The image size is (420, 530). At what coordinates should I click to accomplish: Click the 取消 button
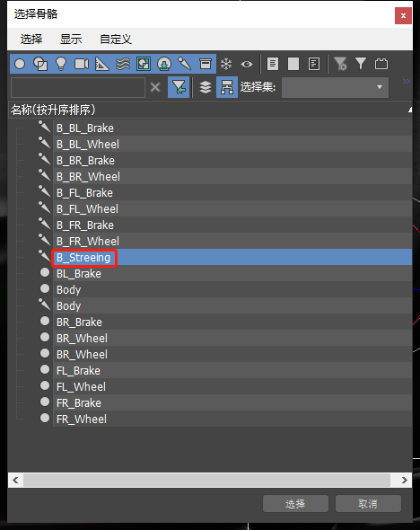368,504
